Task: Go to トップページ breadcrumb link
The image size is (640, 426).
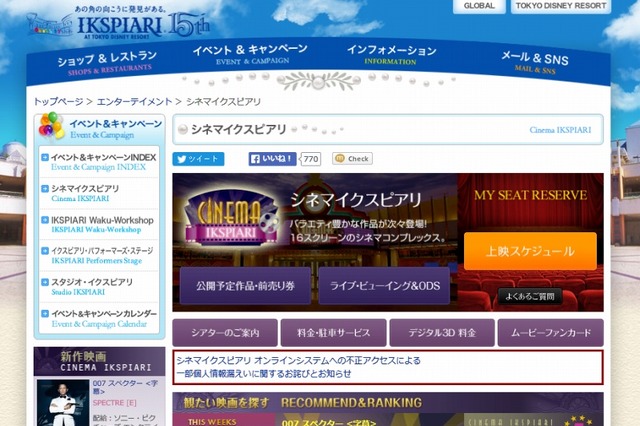Action: coord(58,102)
